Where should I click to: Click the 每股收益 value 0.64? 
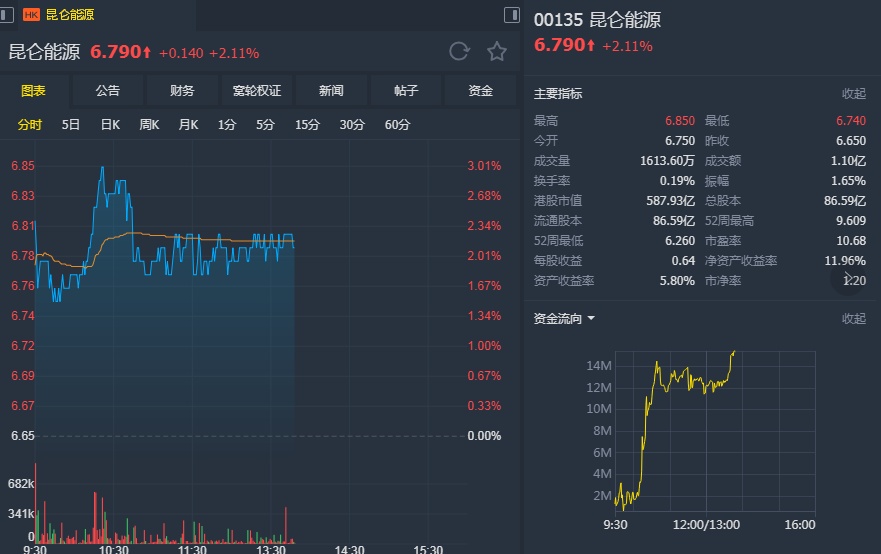[x=683, y=261]
